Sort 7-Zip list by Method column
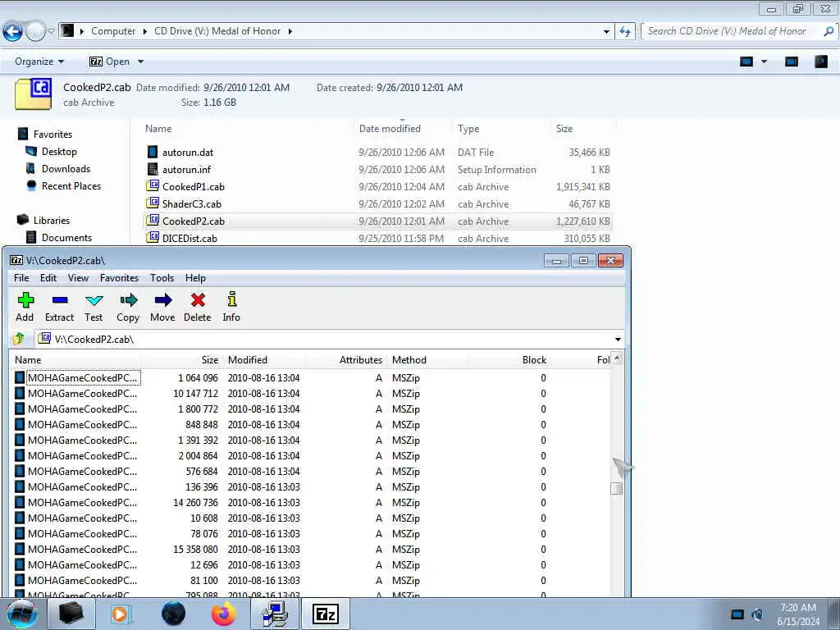The width and height of the screenshot is (840, 630). click(427, 360)
